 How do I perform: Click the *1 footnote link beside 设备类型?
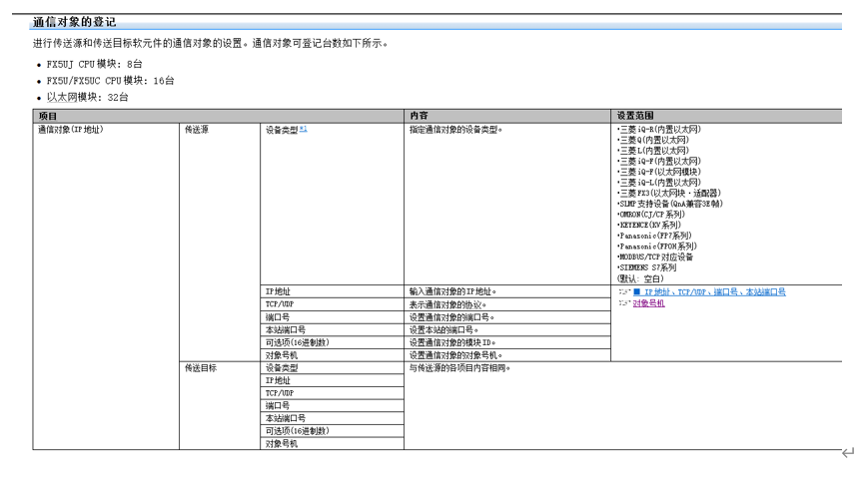(304, 129)
